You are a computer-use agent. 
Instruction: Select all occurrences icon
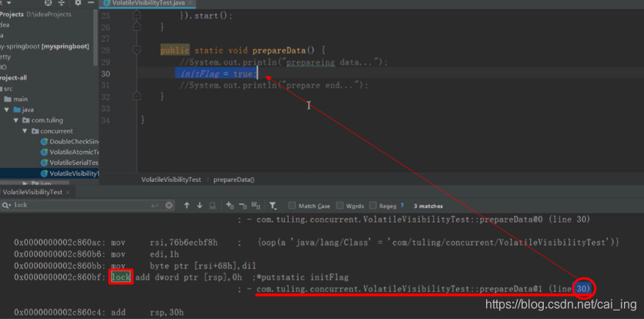tap(256, 205)
